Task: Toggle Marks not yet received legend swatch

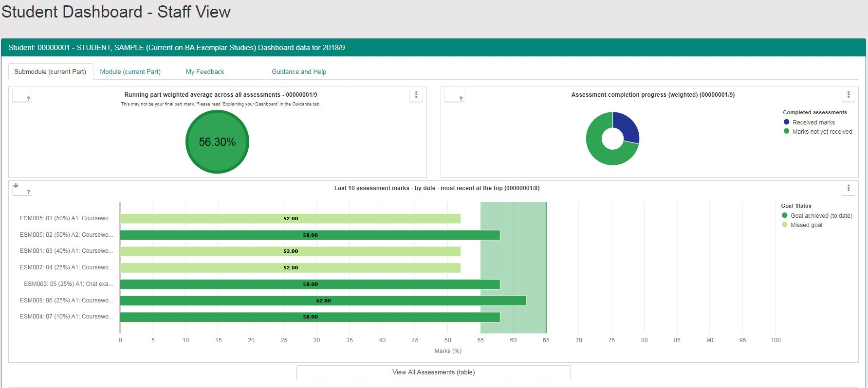Action: click(x=786, y=131)
